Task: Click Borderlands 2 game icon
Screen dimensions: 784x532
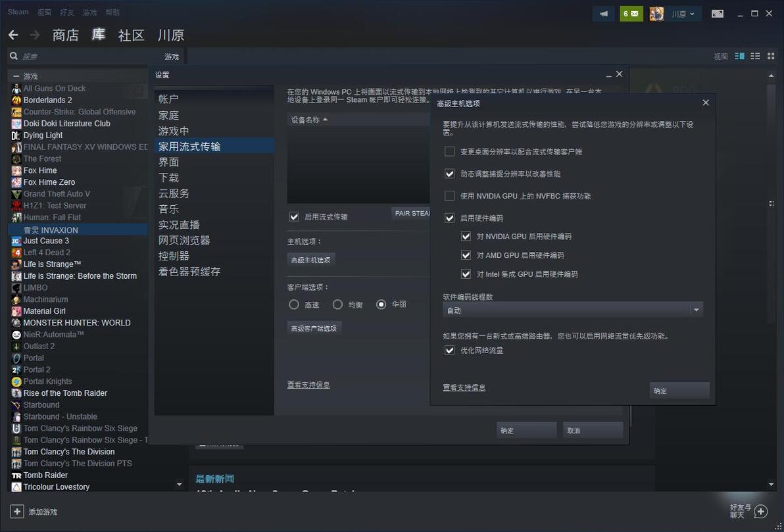Action: tap(16, 100)
